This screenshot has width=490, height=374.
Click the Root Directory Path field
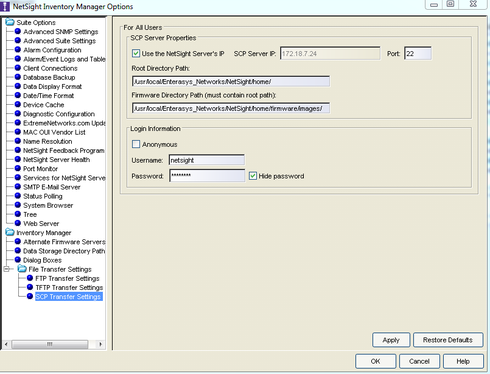click(x=231, y=81)
